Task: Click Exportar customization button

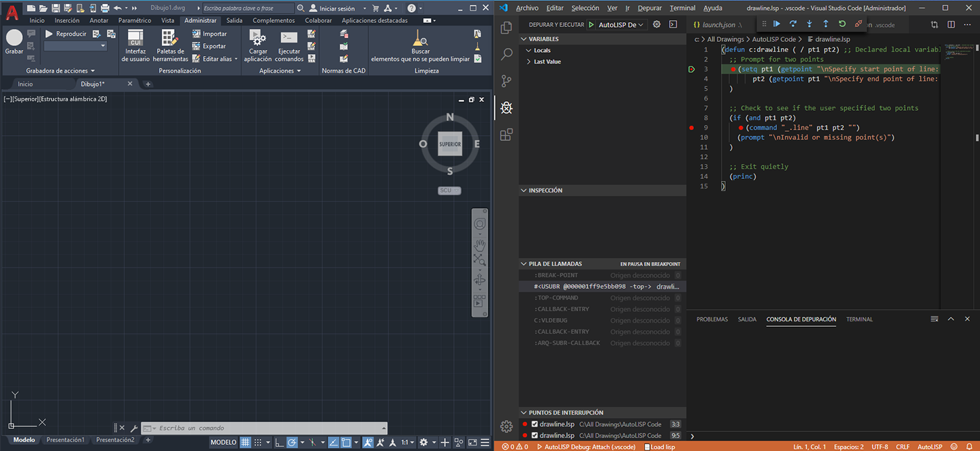Action: coord(209,46)
